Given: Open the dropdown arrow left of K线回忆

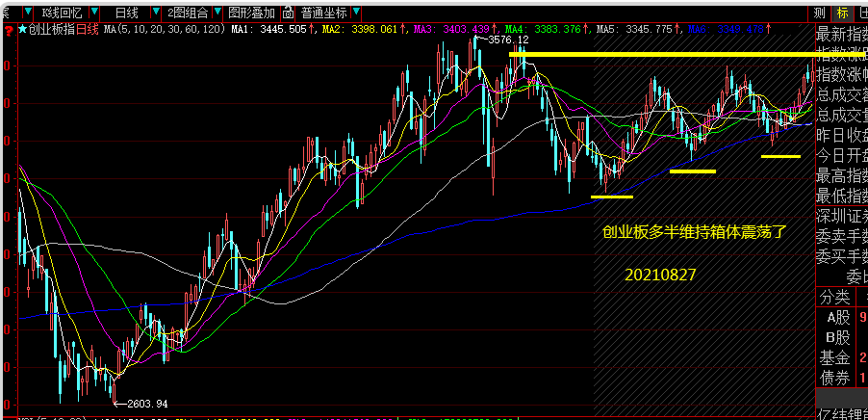Looking at the screenshot, I should pos(29,12).
